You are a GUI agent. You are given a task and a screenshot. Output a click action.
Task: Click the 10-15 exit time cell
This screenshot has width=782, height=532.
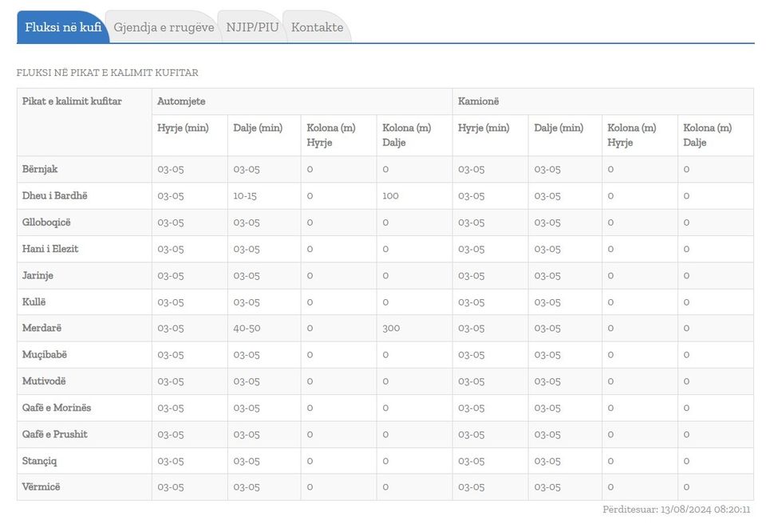click(x=245, y=195)
